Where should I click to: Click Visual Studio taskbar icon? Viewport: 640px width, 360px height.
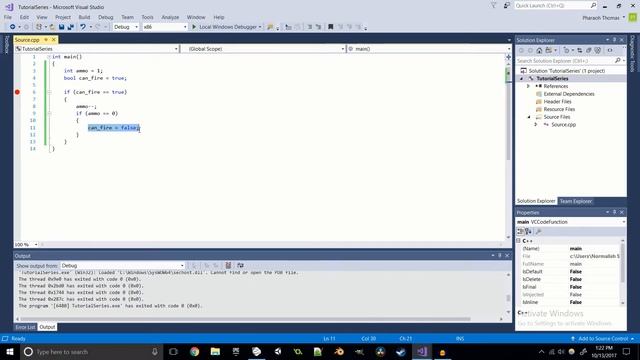pyautogui.click(x=422, y=351)
